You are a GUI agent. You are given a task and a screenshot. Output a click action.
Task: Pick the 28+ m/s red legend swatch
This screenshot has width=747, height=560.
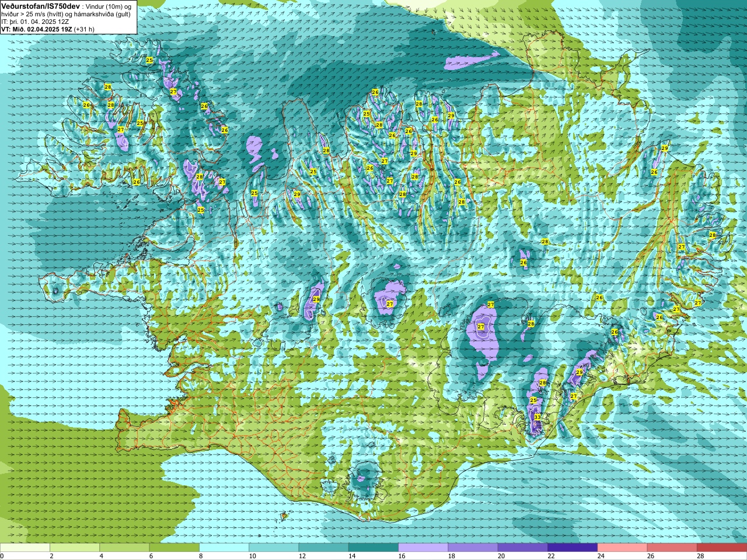pos(722,548)
